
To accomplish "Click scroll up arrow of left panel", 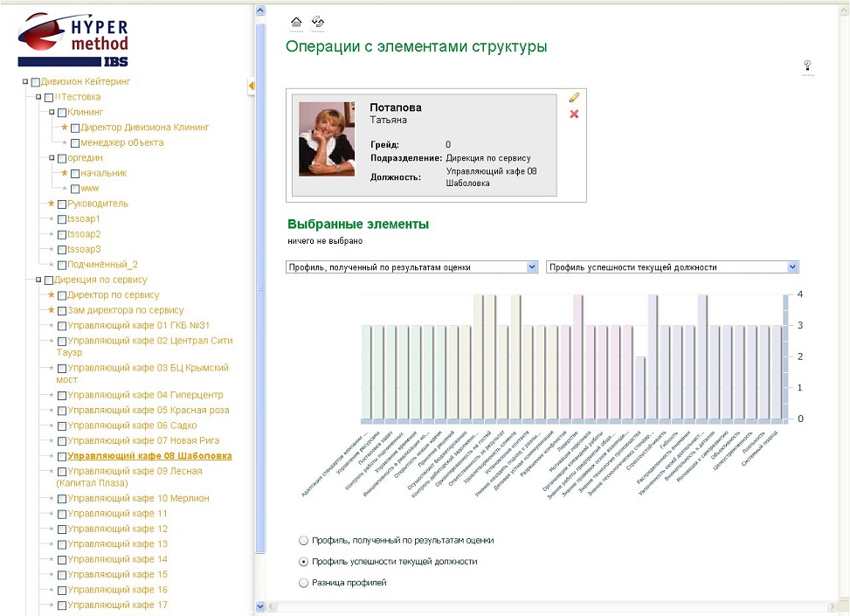I will (x=260, y=10).
